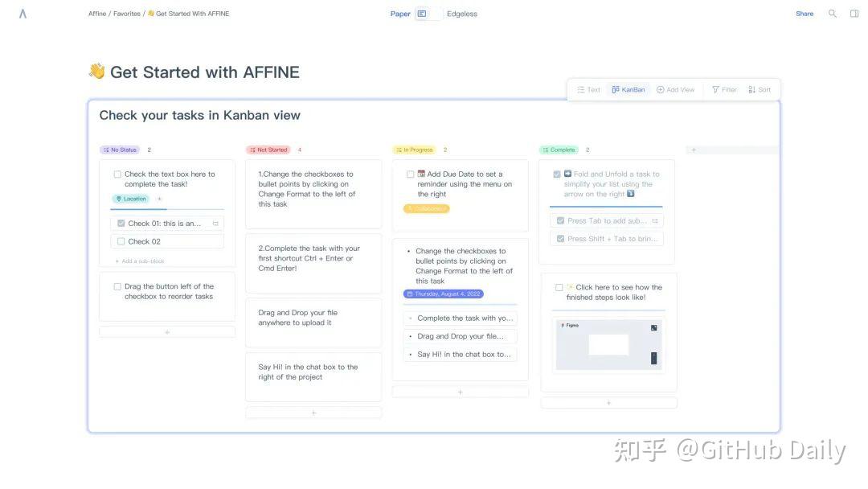
Task: Click the Paper mode page icon
Action: pos(422,14)
